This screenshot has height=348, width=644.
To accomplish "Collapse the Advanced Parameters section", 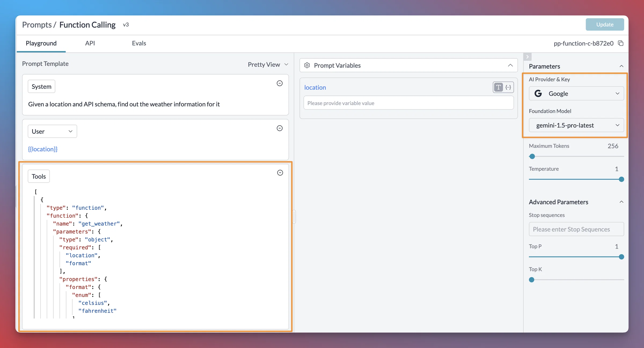I will 621,202.
